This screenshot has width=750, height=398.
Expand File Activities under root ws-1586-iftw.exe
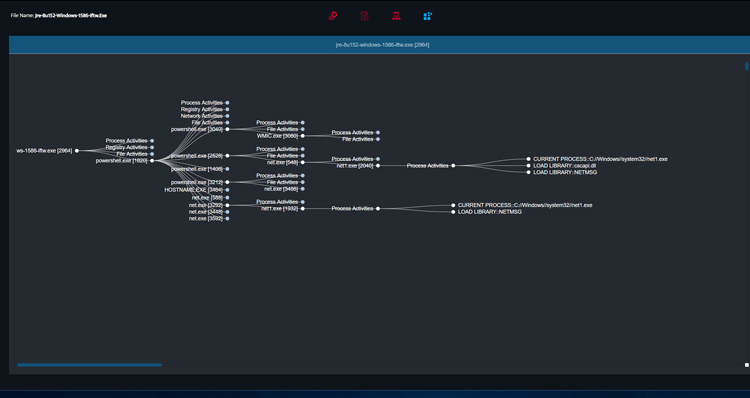[152, 154]
